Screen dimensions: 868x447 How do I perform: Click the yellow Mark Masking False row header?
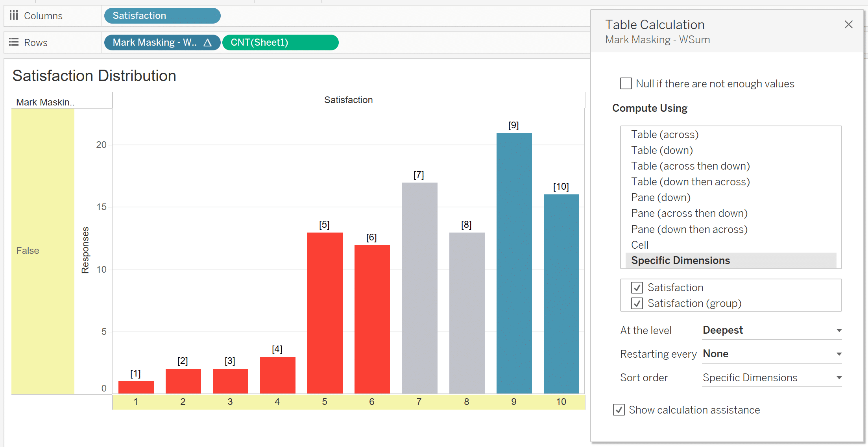point(43,251)
